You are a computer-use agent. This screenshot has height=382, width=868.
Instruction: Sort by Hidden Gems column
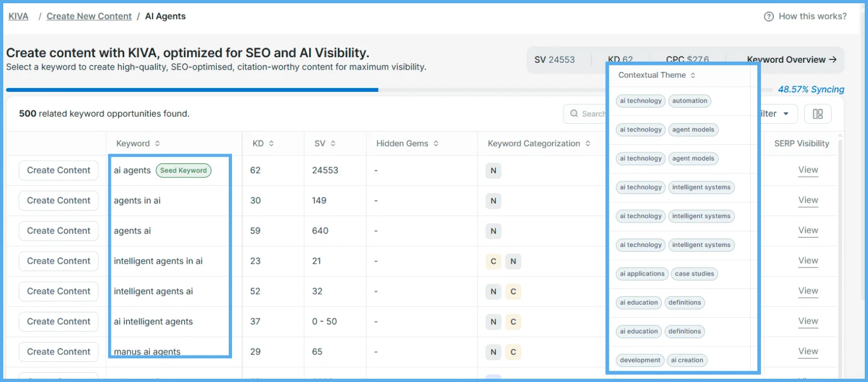tap(436, 144)
